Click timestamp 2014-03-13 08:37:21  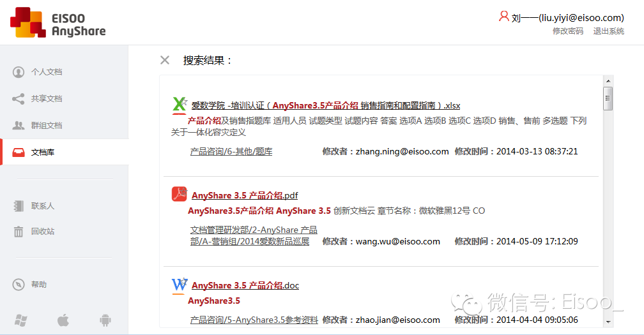pyautogui.click(x=537, y=151)
